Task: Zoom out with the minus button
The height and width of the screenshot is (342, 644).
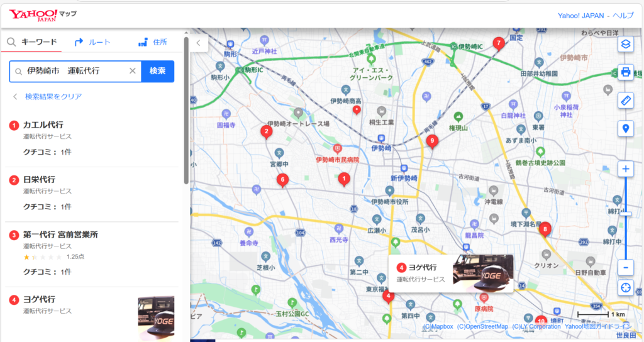Action: 625,267
